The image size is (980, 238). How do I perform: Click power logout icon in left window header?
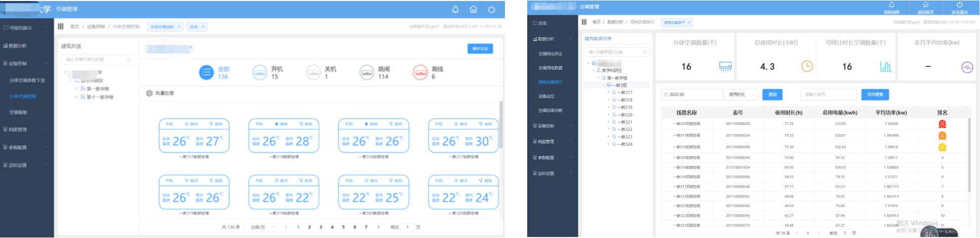point(491,9)
